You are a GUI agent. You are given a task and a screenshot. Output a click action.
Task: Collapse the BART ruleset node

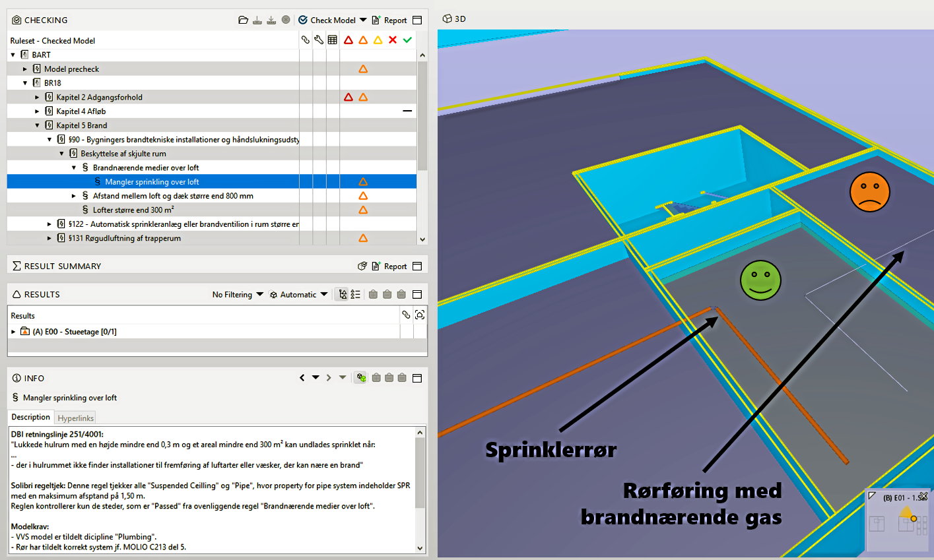[13, 55]
